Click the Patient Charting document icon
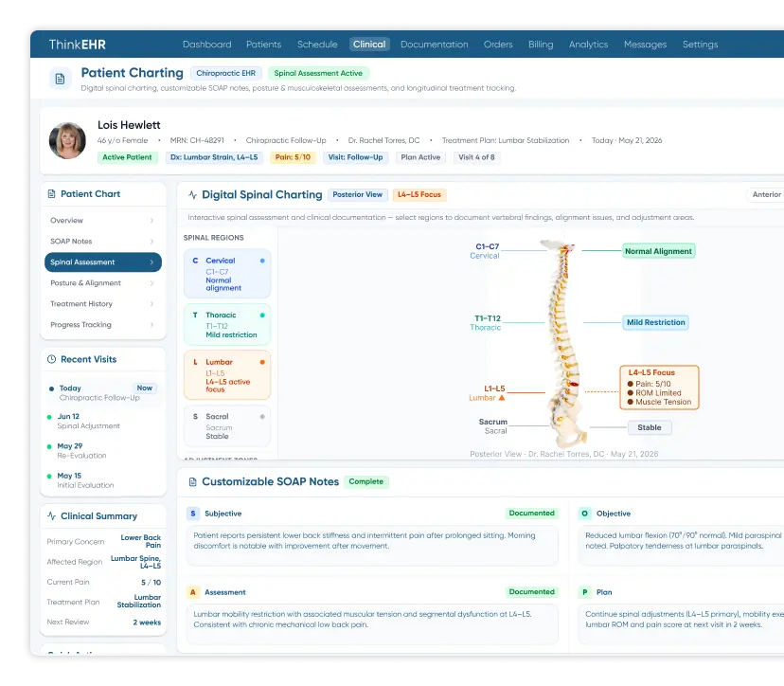This screenshot has height=686, width=784. click(60, 79)
